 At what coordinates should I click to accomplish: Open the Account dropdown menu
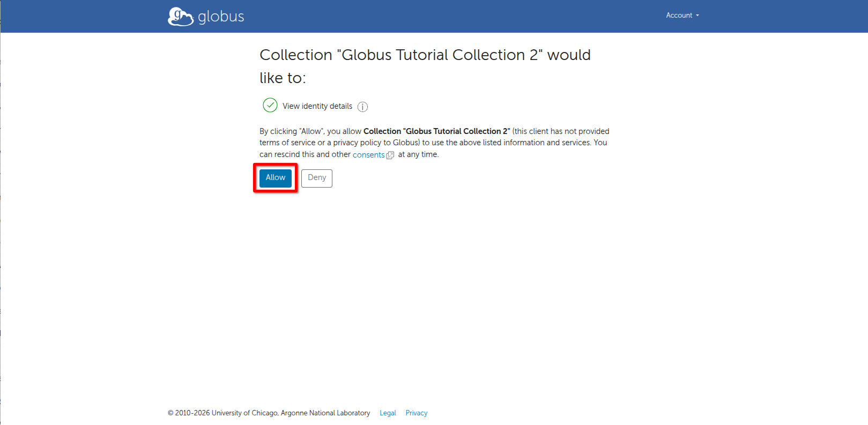pyautogui.click(x=682, y=16)
